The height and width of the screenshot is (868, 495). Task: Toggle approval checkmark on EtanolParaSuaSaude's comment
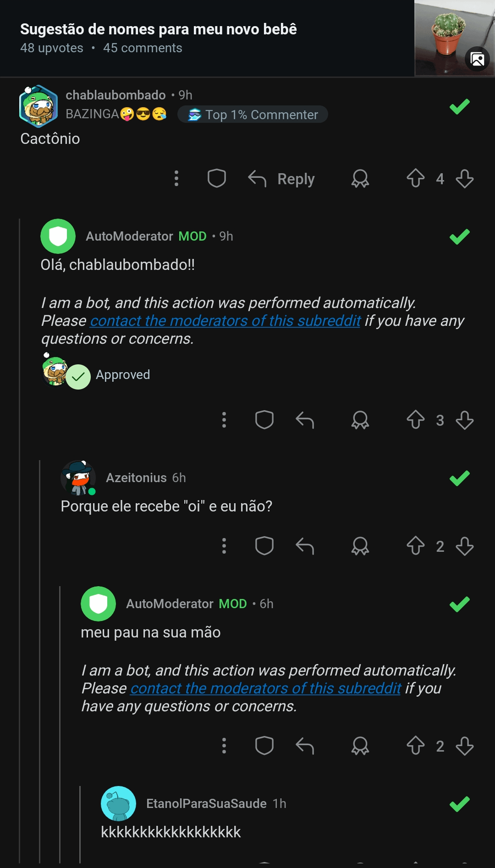click(460, 804)
